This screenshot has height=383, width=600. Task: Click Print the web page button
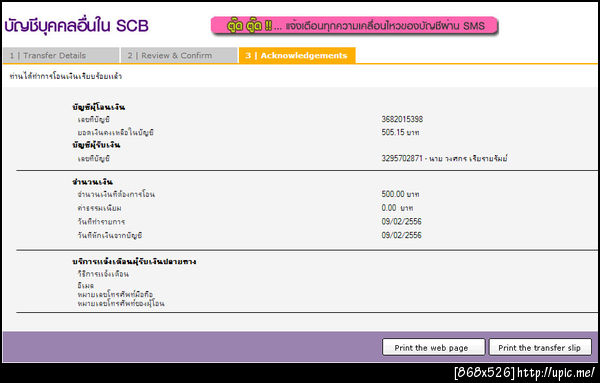point(434,347)
